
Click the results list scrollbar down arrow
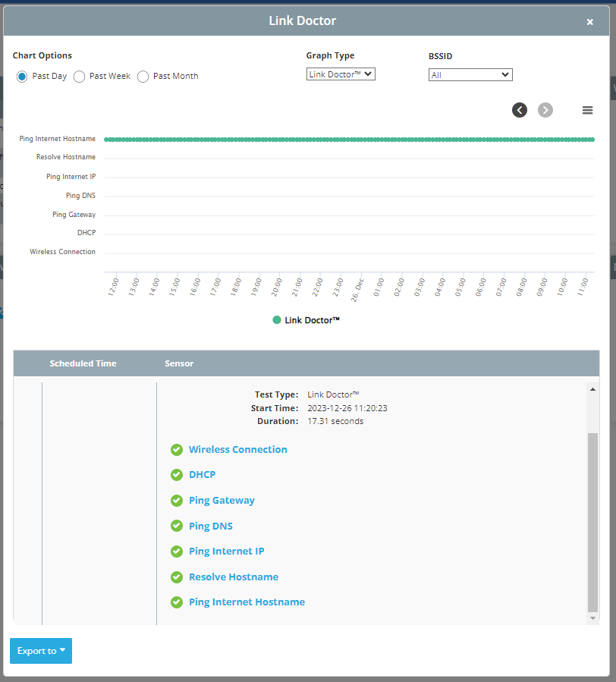pyautogui.click(x=593, y=619)
